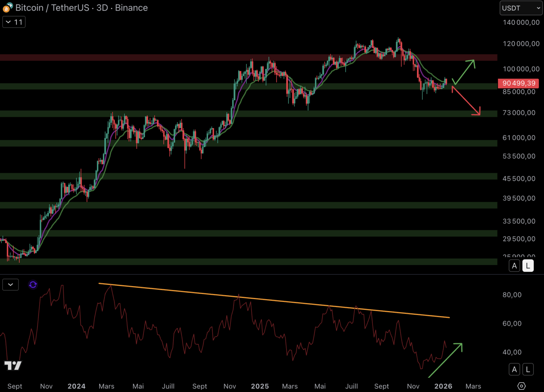Open chart settings via the gear icon
This screenshot has height=392, width=544.
tap(522, 387)
